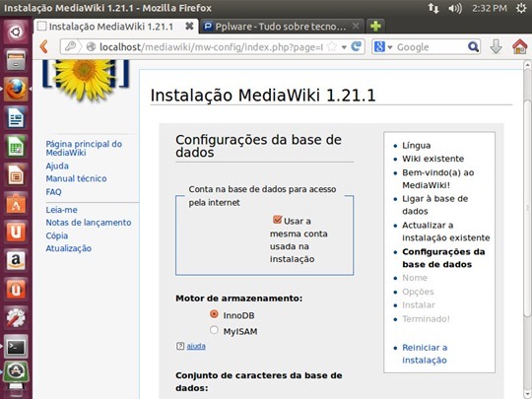This screenshot has width=532, height=399.
Task: Open the Firefox home page icon
Action: (520, 46)
